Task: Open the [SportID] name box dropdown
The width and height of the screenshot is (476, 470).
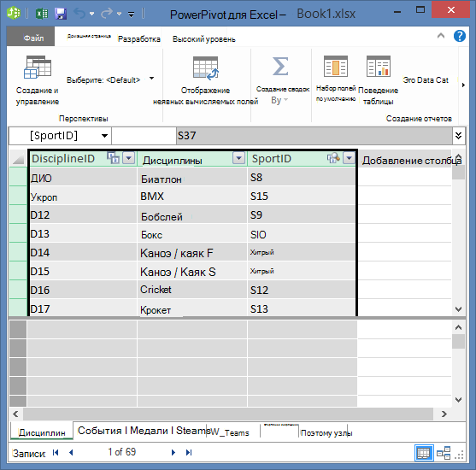Action: 104,136
